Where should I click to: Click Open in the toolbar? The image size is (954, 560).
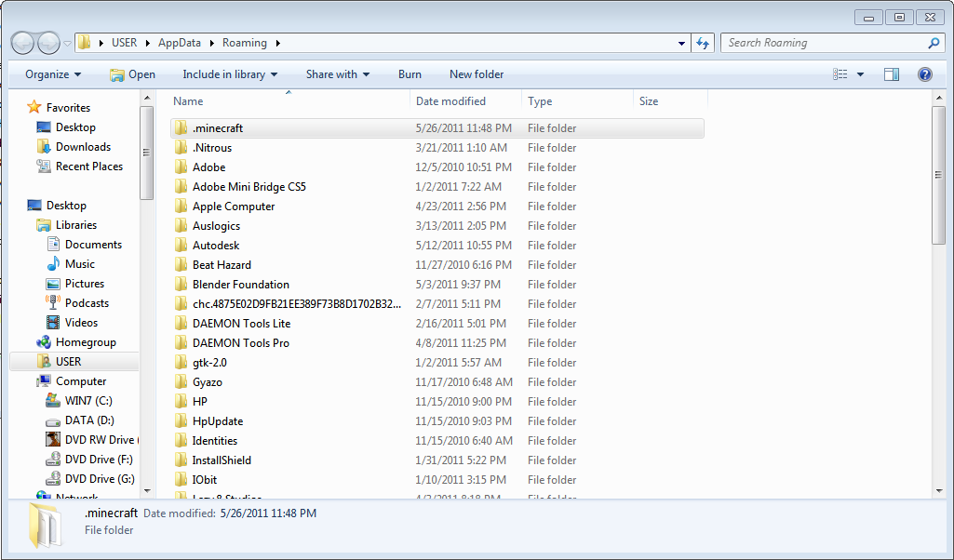(x=133, y=74)
